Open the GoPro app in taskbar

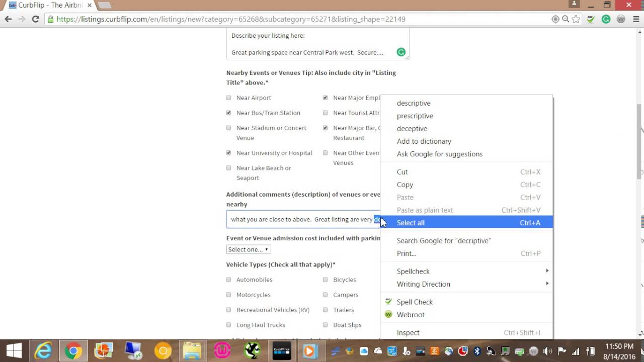tap(282, 350)
